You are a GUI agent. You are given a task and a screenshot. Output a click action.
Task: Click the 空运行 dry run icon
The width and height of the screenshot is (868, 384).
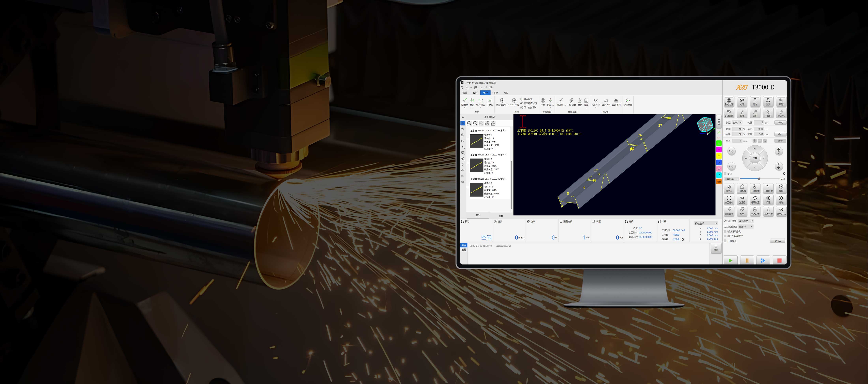click(x=742, y=199)
